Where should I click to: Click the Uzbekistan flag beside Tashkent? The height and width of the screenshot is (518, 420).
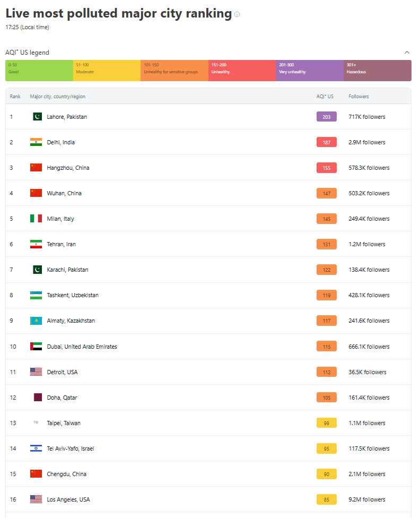pos(36,295)
